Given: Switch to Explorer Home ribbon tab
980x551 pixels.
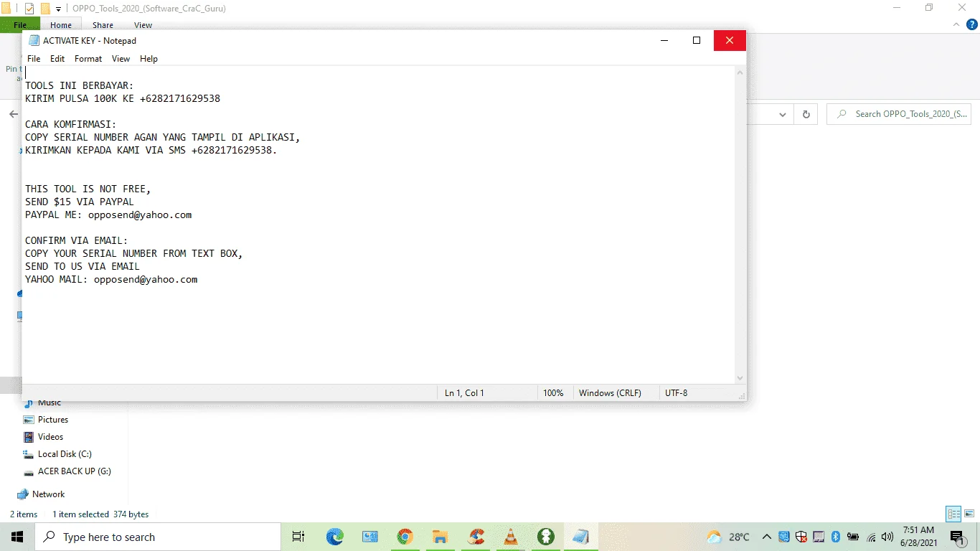Looking at the screenshot, I should point(61,25).
